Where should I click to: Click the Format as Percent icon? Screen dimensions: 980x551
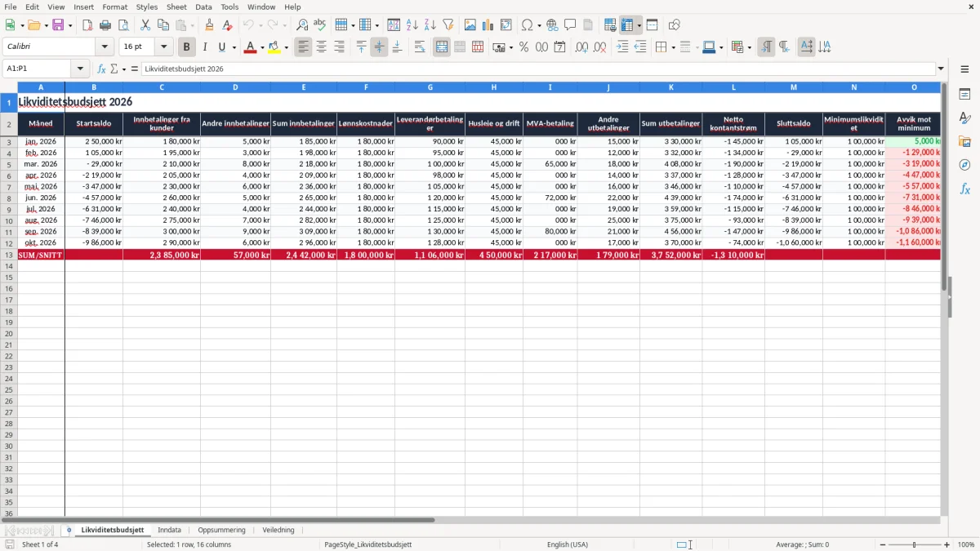(523, 47)
